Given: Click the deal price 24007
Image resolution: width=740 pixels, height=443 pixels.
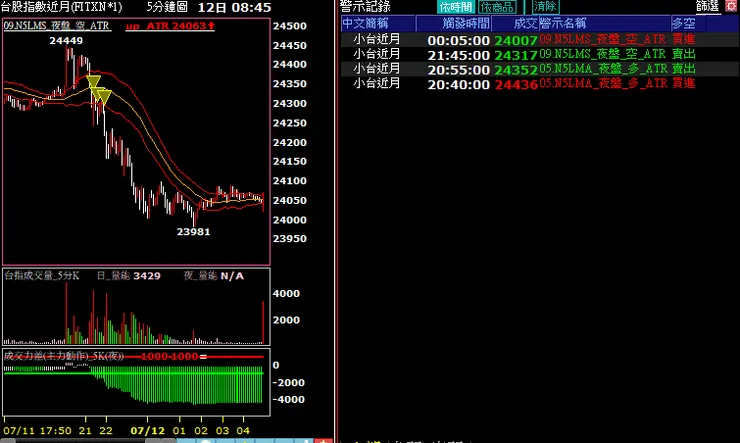Looking at the screenshot, I should [x=516, y=41].
